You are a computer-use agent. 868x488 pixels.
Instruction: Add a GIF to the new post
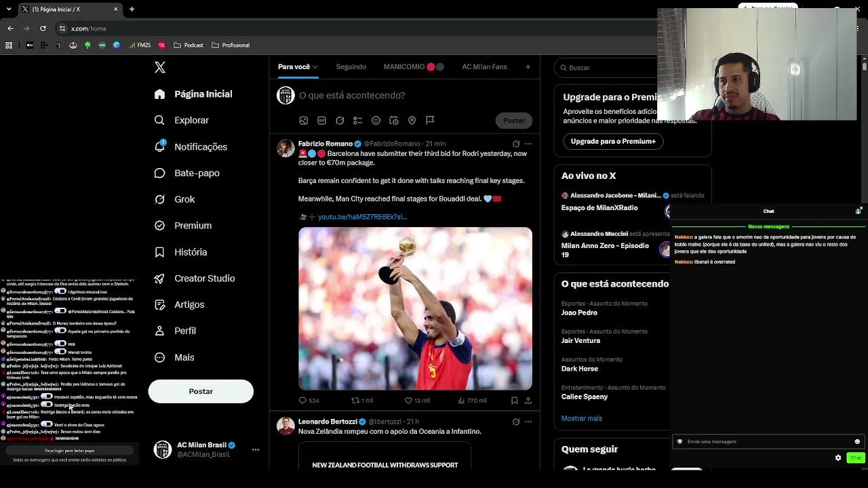click(x=321, y=121)
